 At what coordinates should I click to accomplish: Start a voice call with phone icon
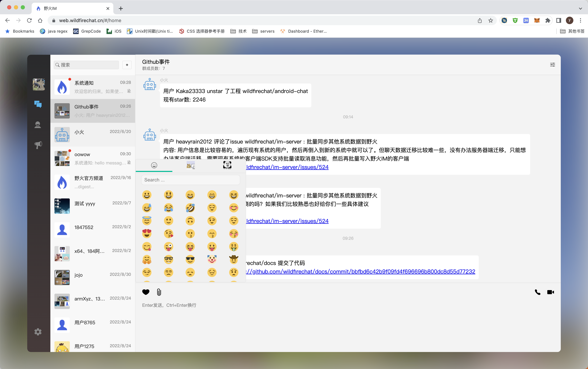[x=537, y=292]
